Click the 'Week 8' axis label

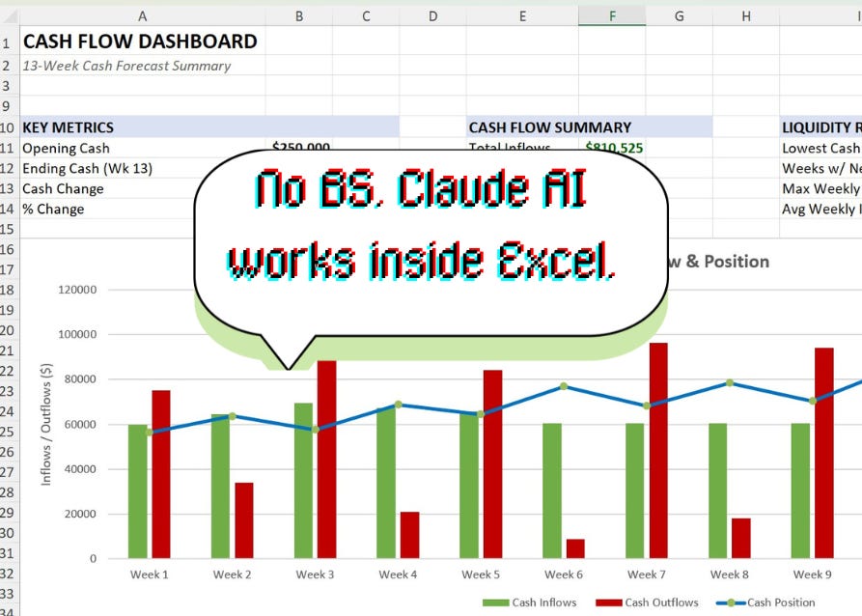tap(730, 574)
